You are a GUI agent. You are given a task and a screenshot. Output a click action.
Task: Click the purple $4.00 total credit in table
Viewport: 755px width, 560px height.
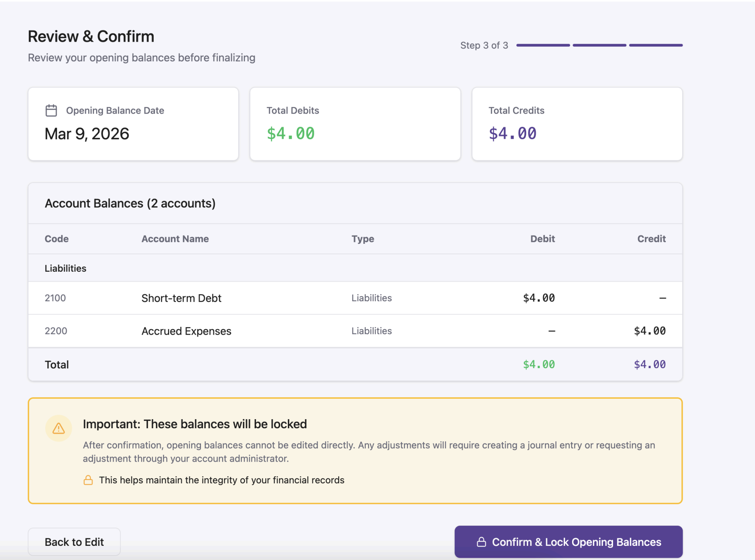point(650,365)
